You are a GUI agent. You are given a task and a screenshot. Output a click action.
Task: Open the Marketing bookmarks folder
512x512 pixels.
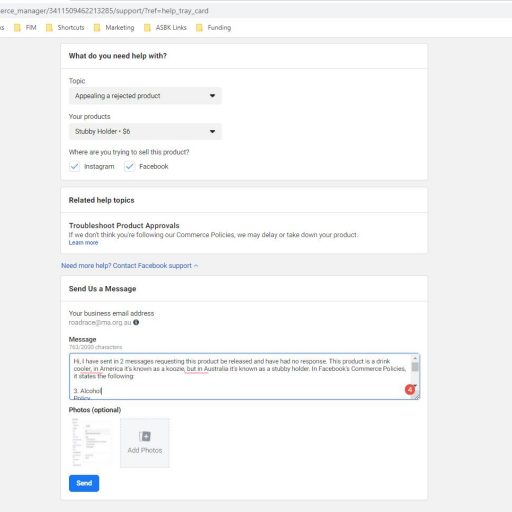[114, 28]
